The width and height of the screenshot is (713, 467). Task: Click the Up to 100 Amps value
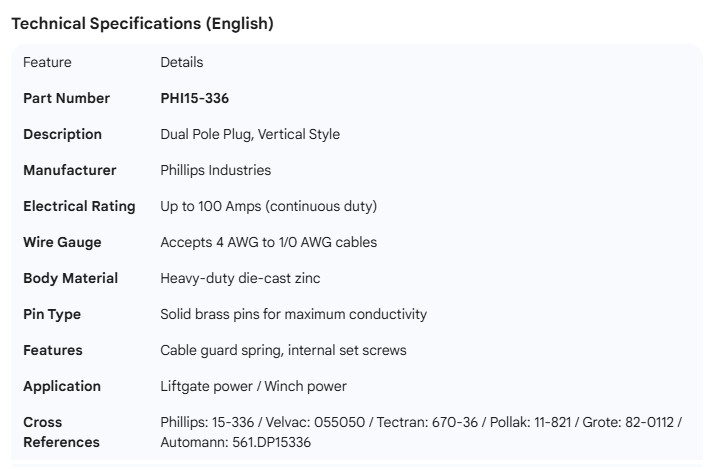pos(268,206)
